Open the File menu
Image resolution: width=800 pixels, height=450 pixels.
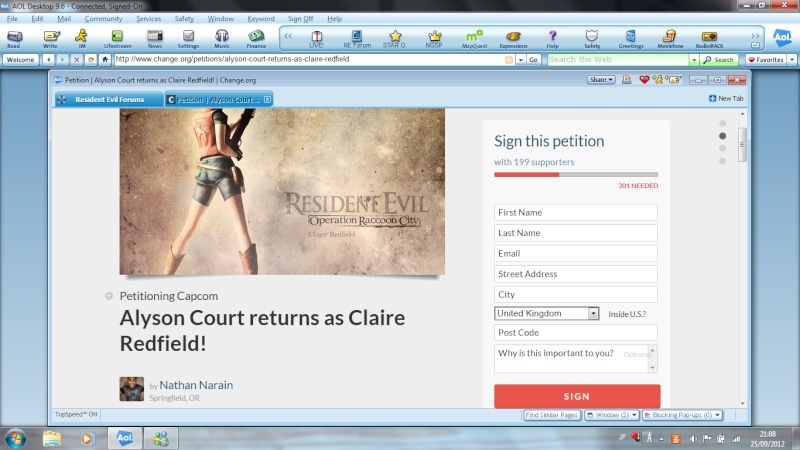tap(12, 18)
